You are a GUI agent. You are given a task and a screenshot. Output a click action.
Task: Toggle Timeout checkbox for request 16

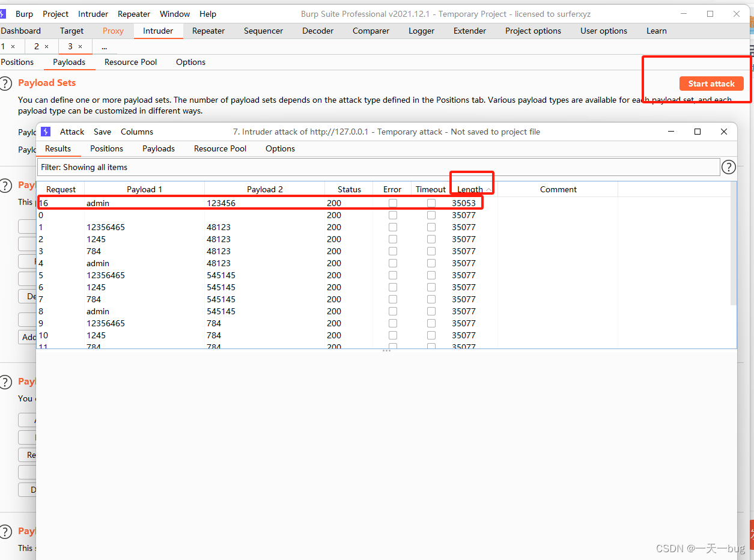coord(431,203)
